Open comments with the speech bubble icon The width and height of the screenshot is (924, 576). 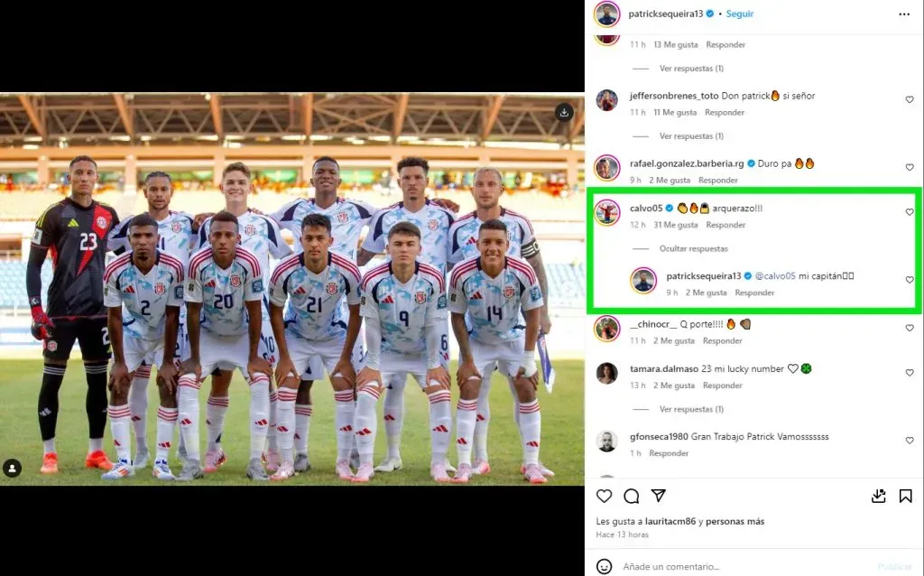point(631,497)
